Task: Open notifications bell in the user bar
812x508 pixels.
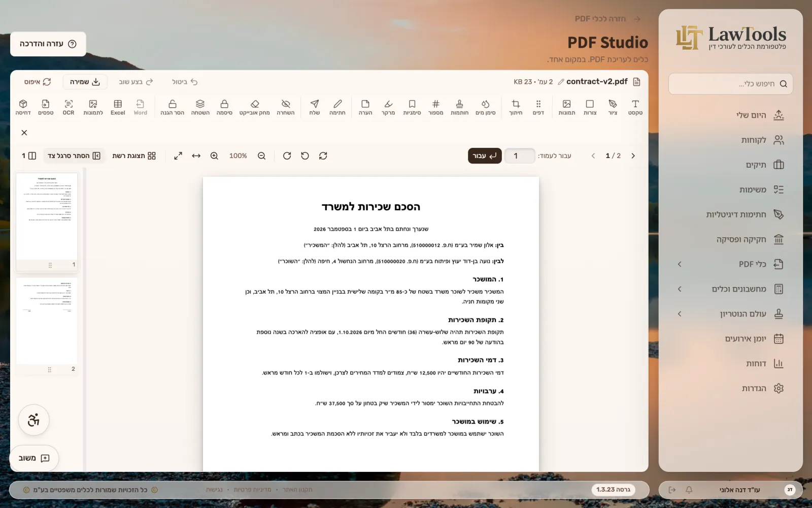Action: click(689, 490)
